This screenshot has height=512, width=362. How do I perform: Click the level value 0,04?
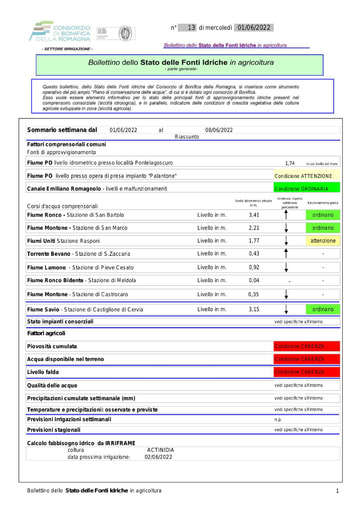click(x=254, y=280)
